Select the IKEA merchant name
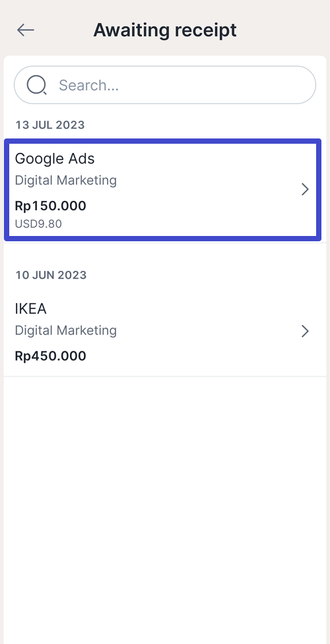Viewport: 330px width, 644px height. point(30,308)
